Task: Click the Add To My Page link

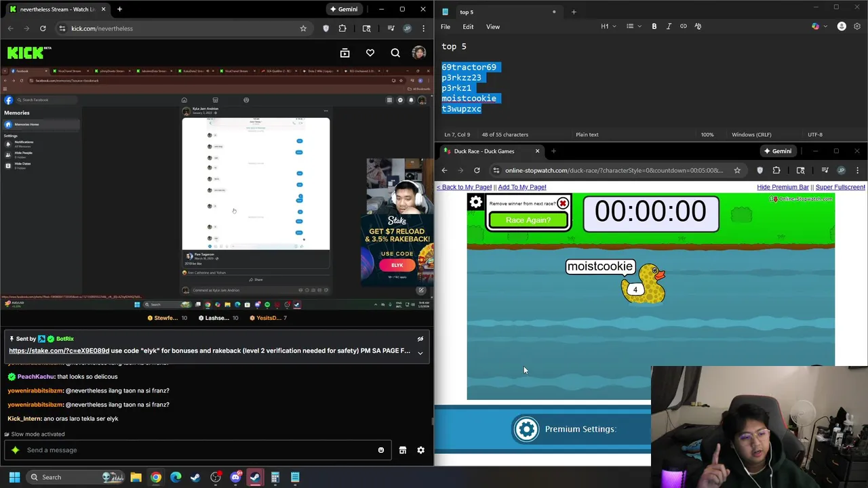Action: [522, 187]
